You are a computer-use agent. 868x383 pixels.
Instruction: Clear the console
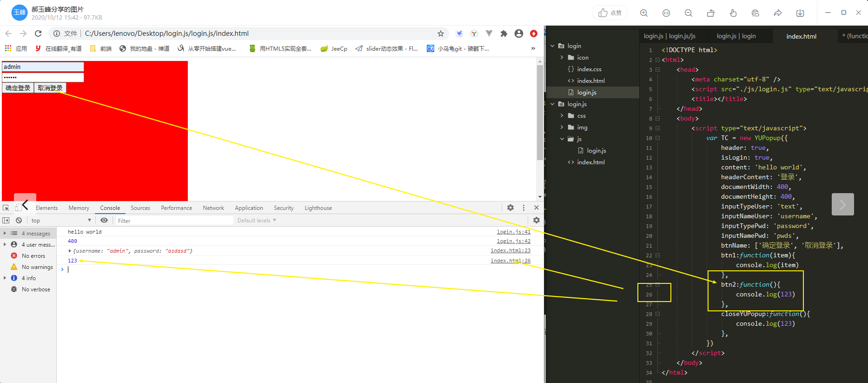19,220
